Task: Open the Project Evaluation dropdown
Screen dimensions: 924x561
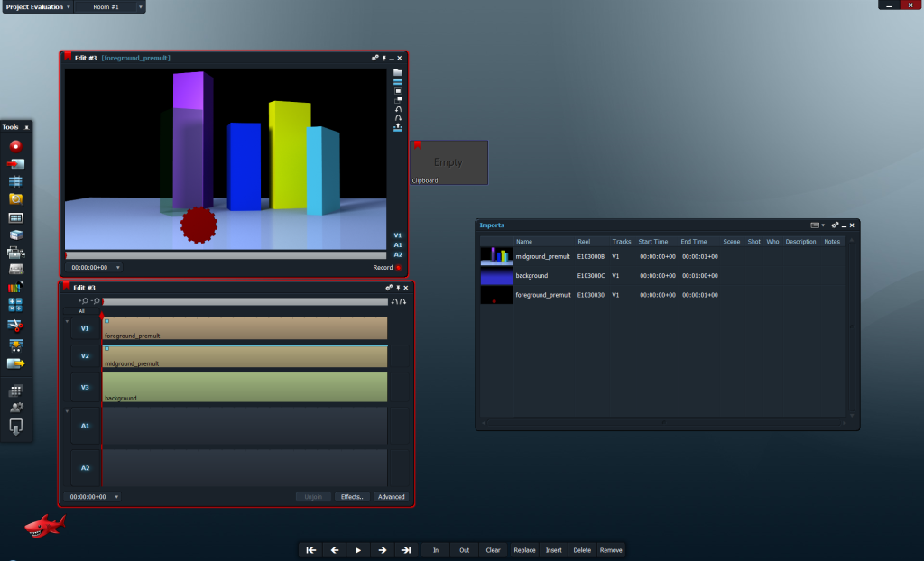Action: 69,7
